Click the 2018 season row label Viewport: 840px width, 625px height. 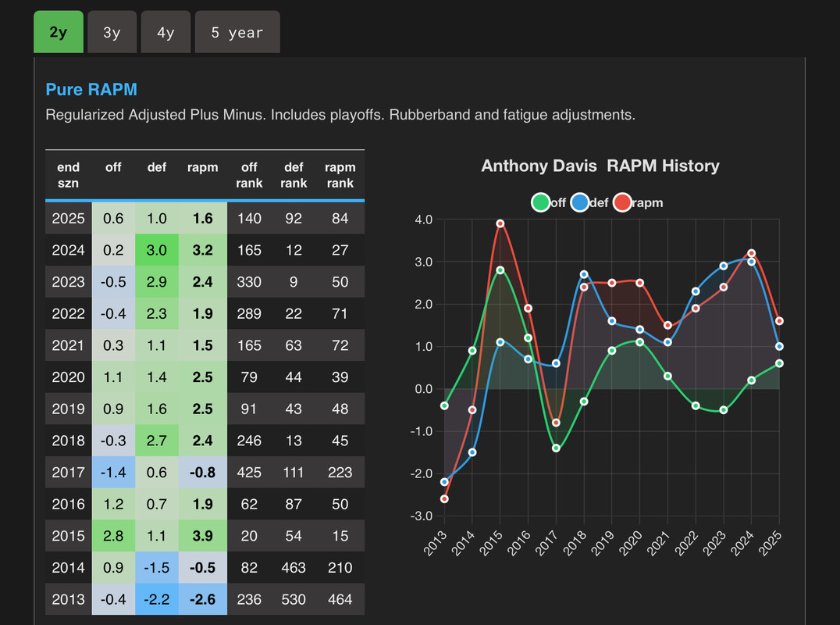(x=68, y=440)
